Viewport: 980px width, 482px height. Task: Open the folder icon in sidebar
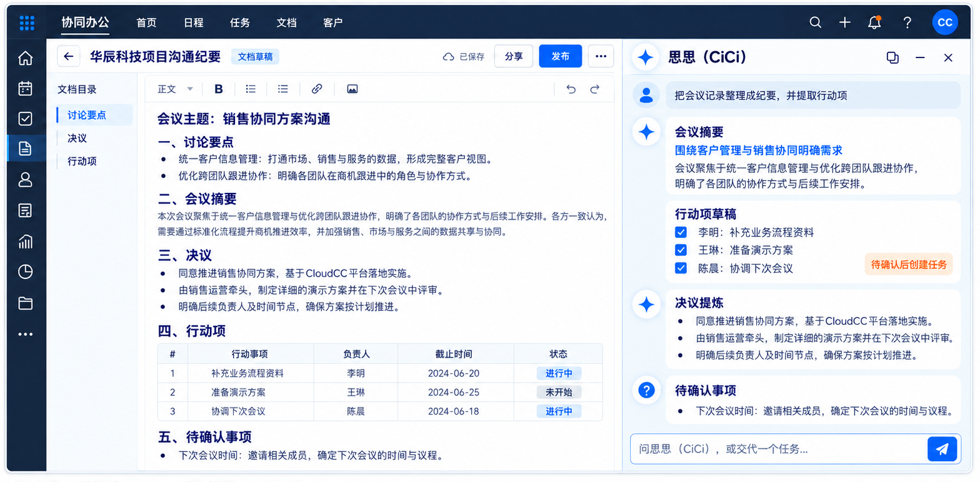pyautogui.click(x=26, y=303)
